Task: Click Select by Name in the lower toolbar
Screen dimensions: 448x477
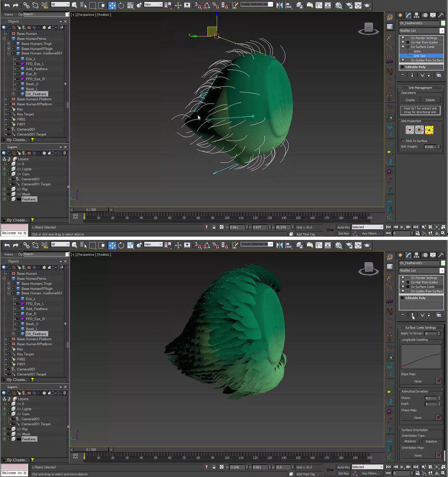Action: pyautogui.click(x=83, y=245)
